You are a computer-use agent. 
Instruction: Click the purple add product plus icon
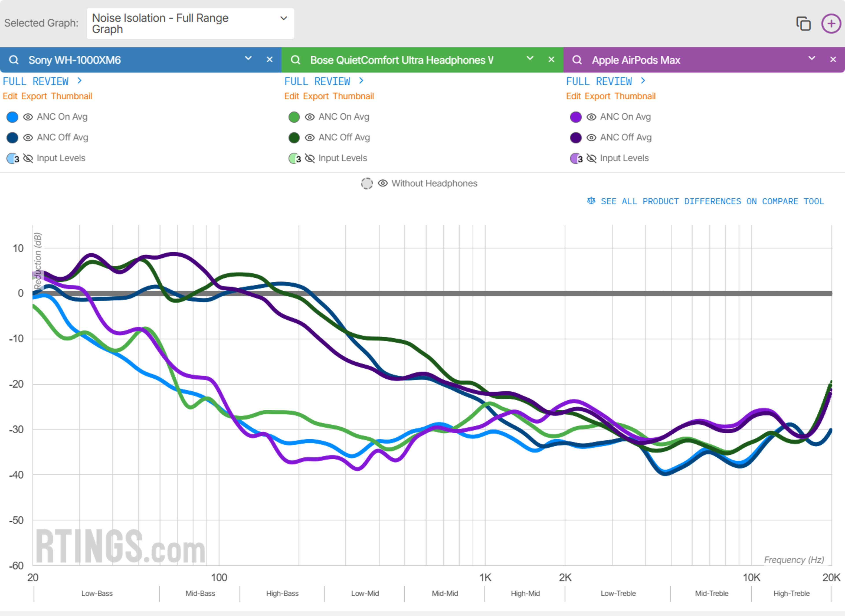[x=831, y=24]
